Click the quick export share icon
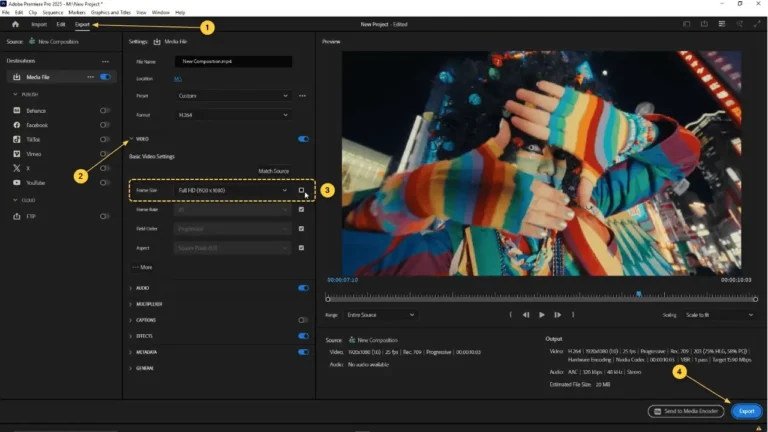 pos(704,24)
